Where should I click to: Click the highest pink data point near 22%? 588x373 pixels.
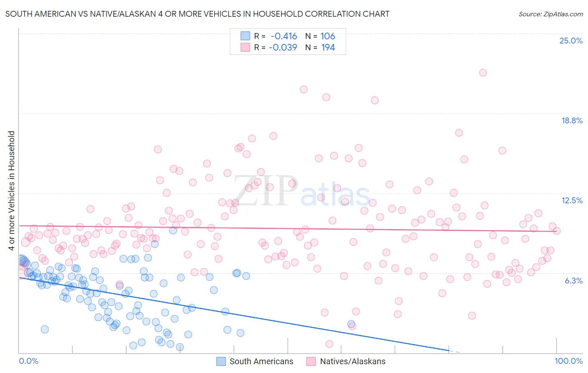[483, 72]
